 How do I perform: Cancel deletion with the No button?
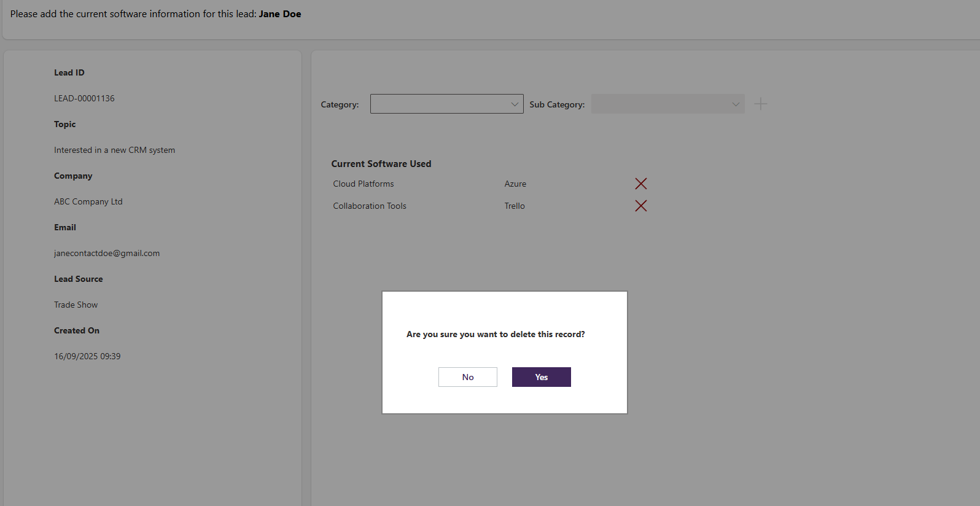(x=467, y=377)
